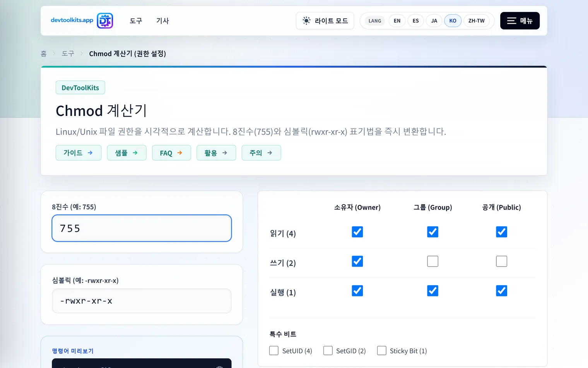Switch language to EN
The image size is (588, 368).
pos(397,21)
